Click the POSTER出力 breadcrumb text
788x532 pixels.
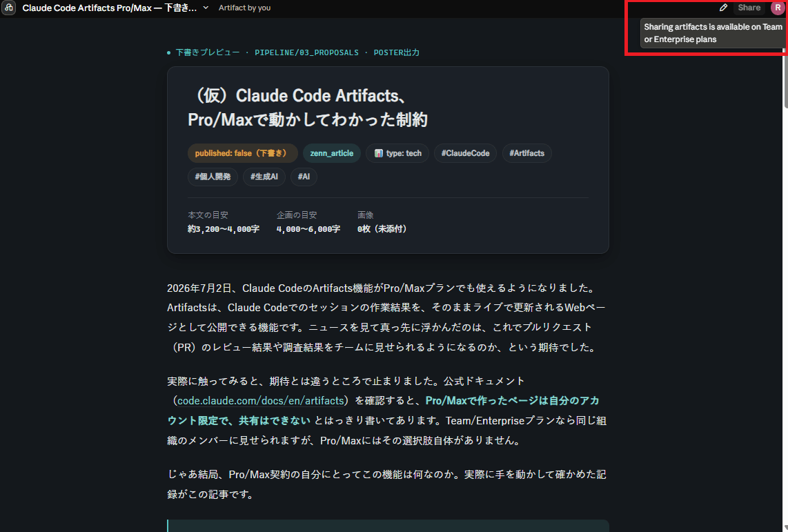(x=397, y=52)
